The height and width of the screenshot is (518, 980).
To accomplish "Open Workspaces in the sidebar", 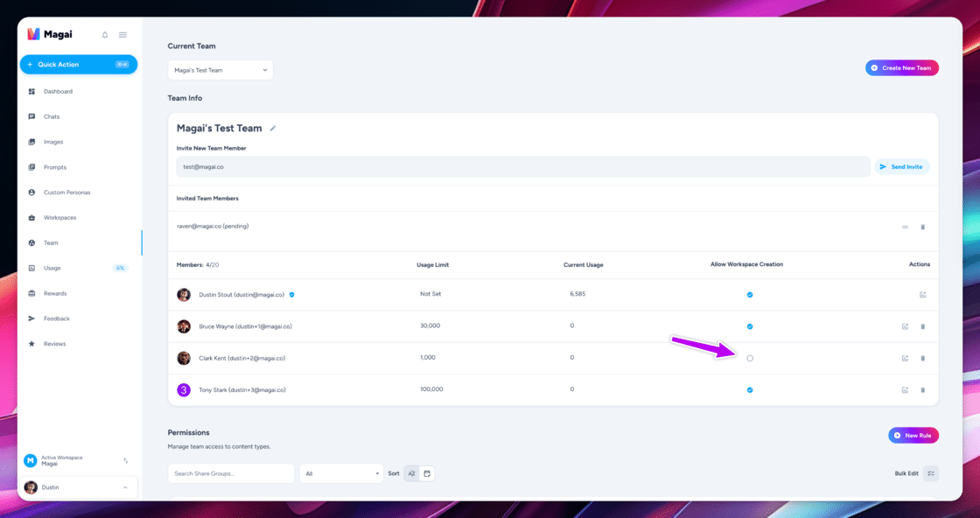I will click(x=60, y=218).
